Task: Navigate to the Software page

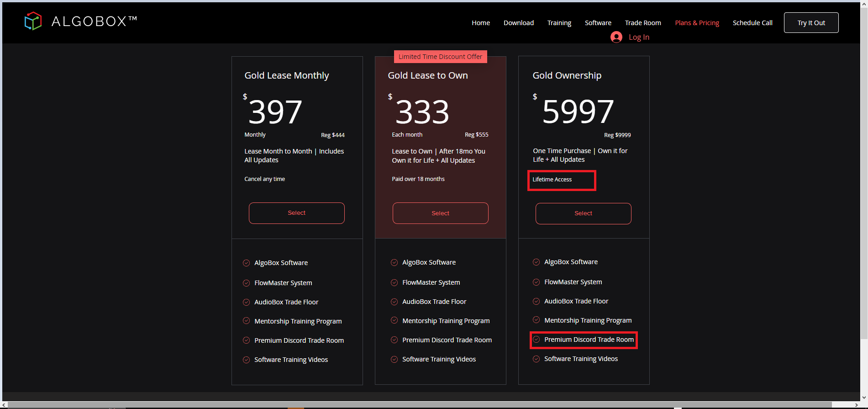Action: click(598, 23)
